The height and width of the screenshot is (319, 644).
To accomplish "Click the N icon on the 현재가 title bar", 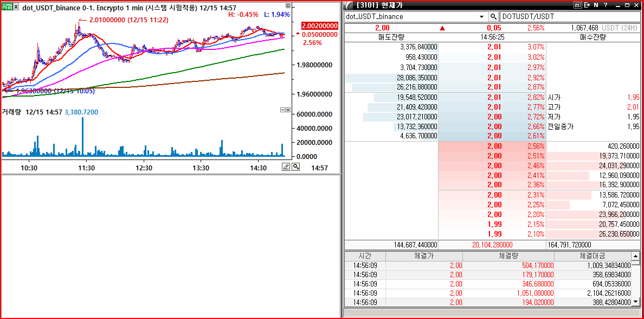I will pyautogui.click(x=596, y=4).
